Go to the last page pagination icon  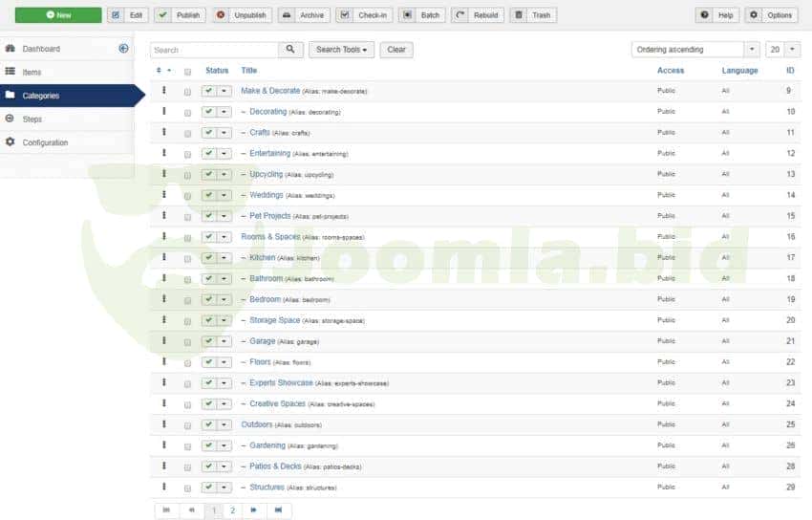tap(279, 510)
